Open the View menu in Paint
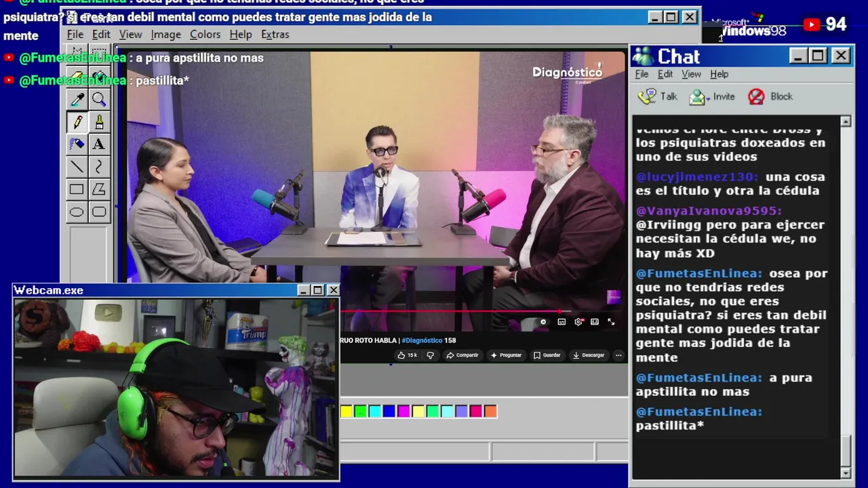Screen dimensions: 868x488 click(x=130, y=35)
